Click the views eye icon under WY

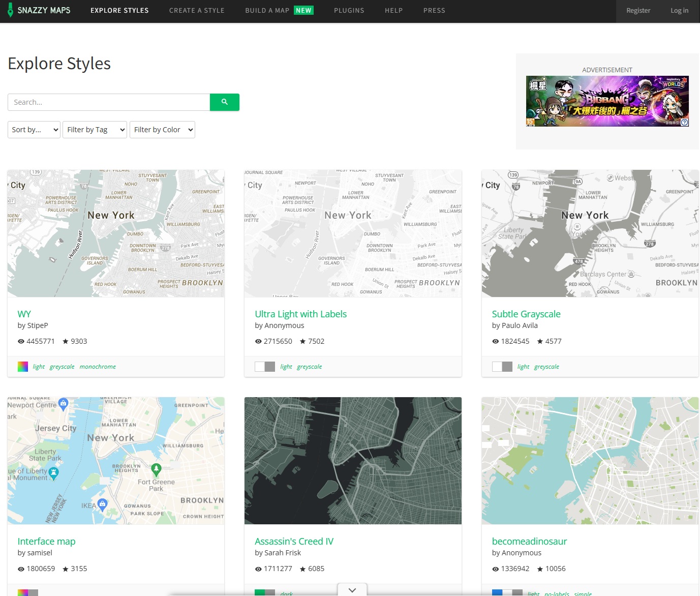pos(21,342)
